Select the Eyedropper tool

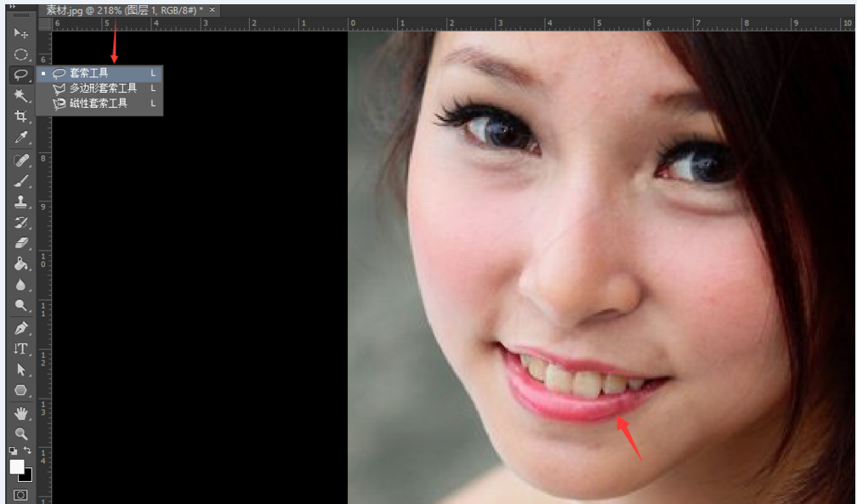click(x=20, y=137)
